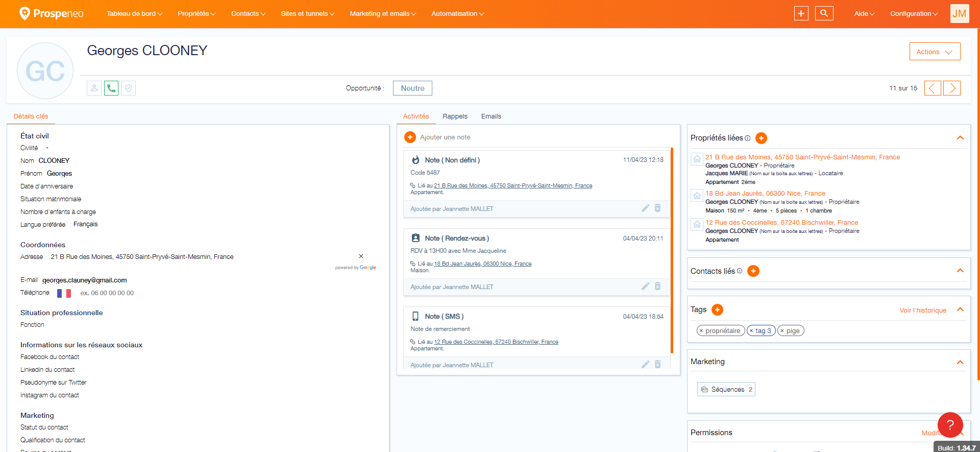The width and height of the screenshot is (980, 452).
Task: Open the Séquences button
Action: [726, 389]
